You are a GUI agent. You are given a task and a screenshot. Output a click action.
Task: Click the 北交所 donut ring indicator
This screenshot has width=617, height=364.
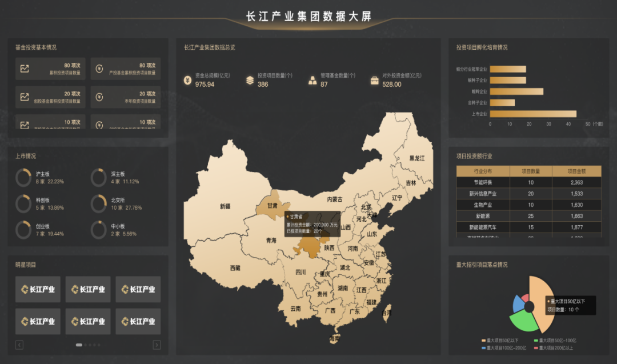coord(99,203)
